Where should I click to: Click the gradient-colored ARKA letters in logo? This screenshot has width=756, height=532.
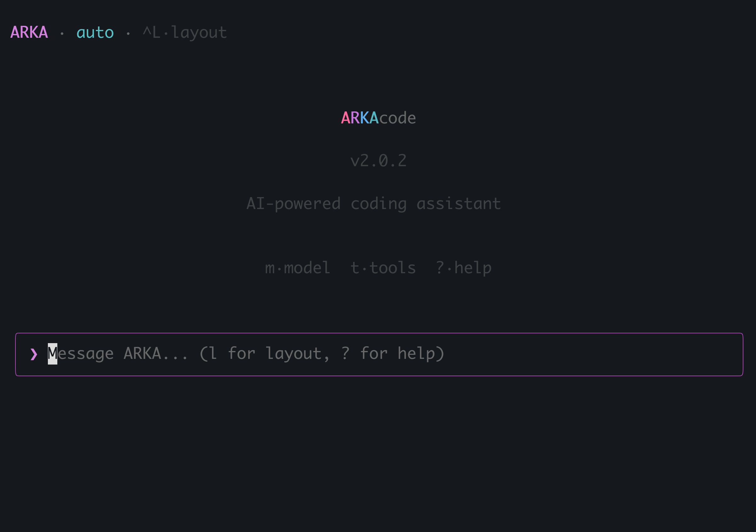point(359,118)
